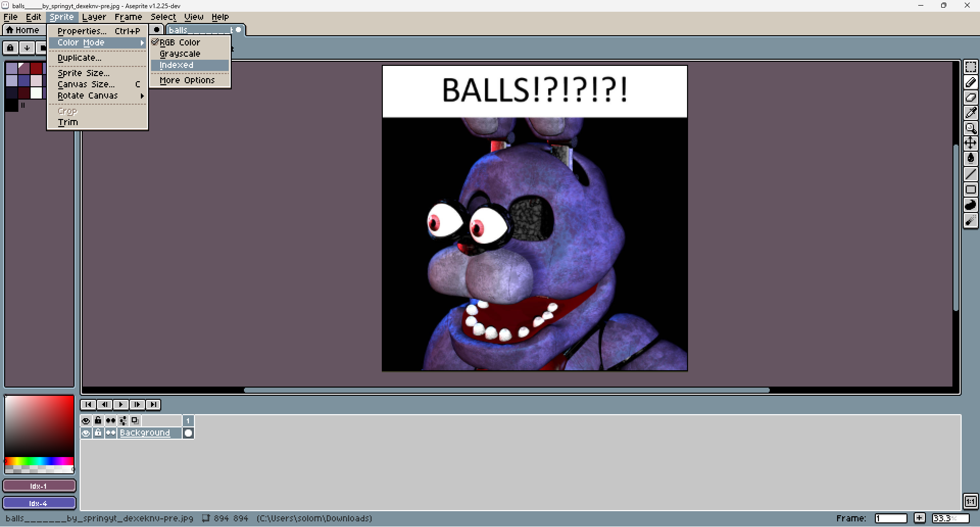Click Trim in Sprite menu
Viewport: 980px width, 527px height.
coord(97,122)
